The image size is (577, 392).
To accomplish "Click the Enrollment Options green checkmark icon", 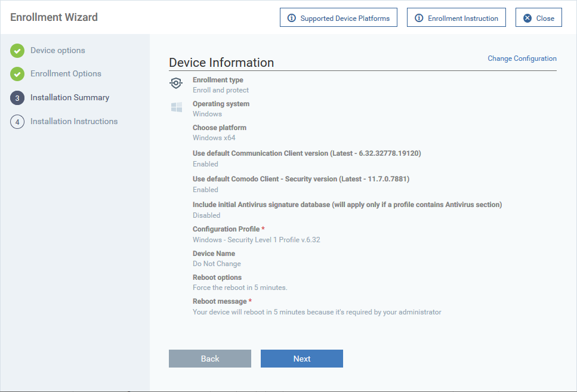I will 17,74.
